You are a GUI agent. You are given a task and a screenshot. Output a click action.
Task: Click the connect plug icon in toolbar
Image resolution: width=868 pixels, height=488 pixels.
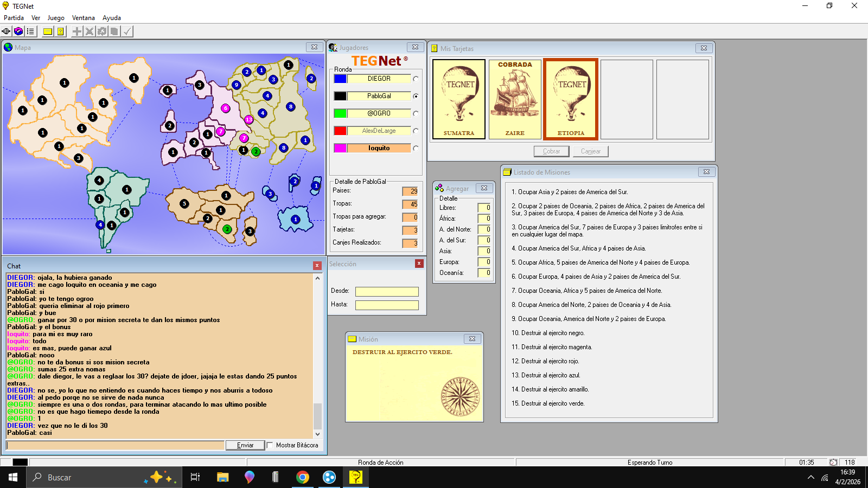click(6, 31)
